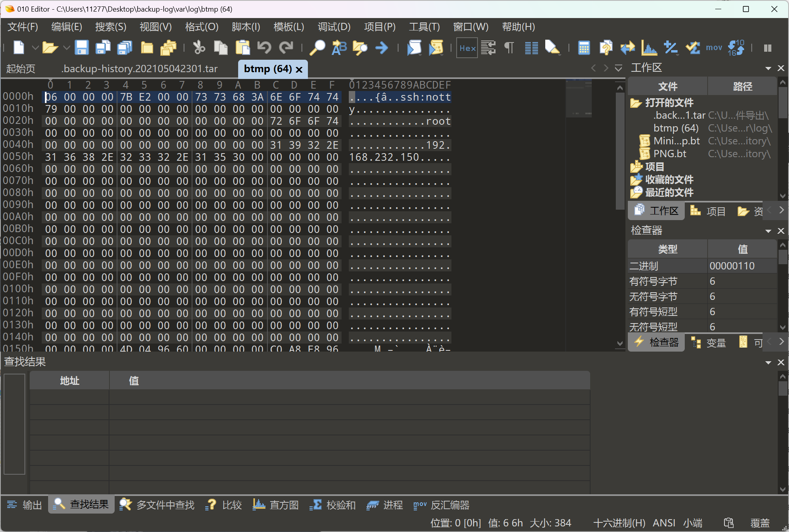This screenshot has height=532, width=789.
Task: Select PNG.bt in the workspace list
Action: (x=670, y=154)
